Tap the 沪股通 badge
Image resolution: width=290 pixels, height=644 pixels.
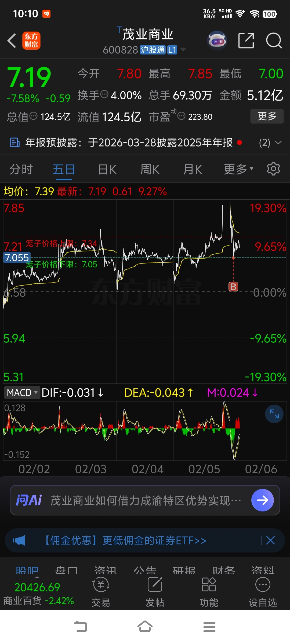153,50
